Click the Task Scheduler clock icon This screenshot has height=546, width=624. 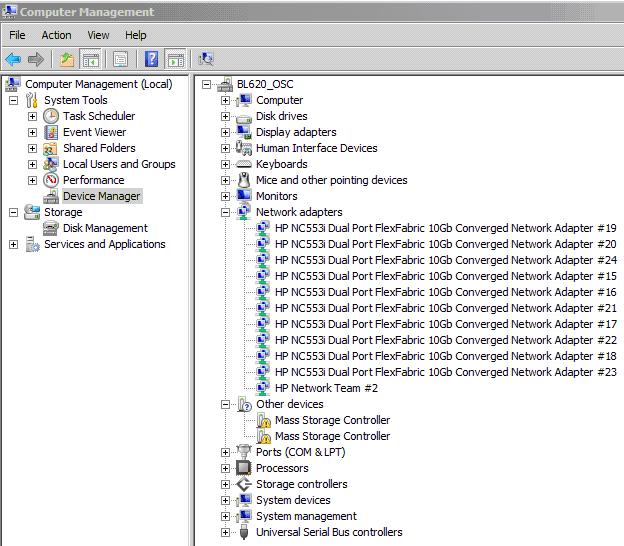point(51,116)
